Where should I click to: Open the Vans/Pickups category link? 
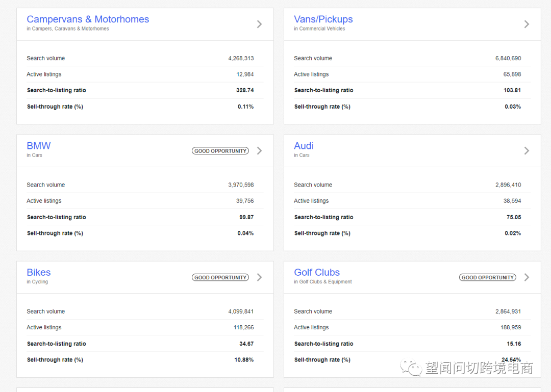[x=323, y=19]
